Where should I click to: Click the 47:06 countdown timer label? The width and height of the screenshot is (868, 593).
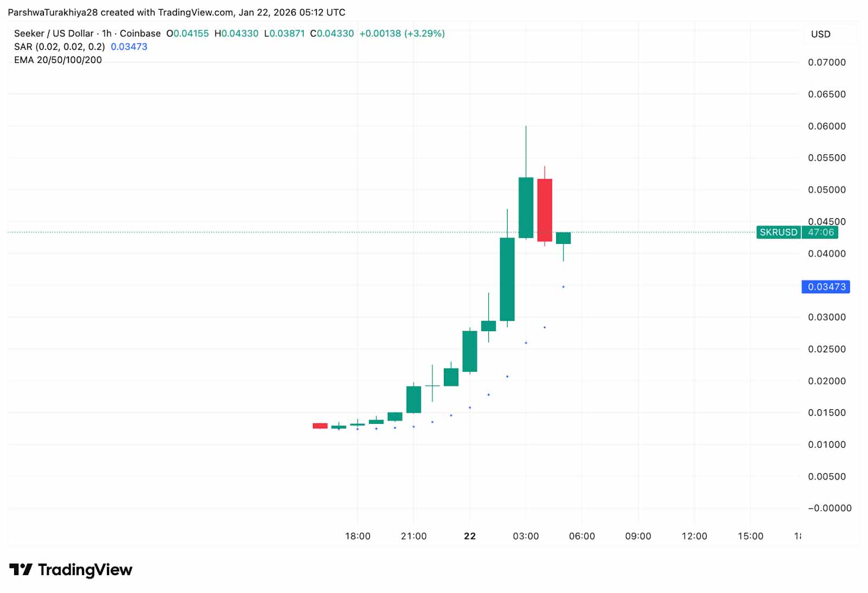click(820, 232)
